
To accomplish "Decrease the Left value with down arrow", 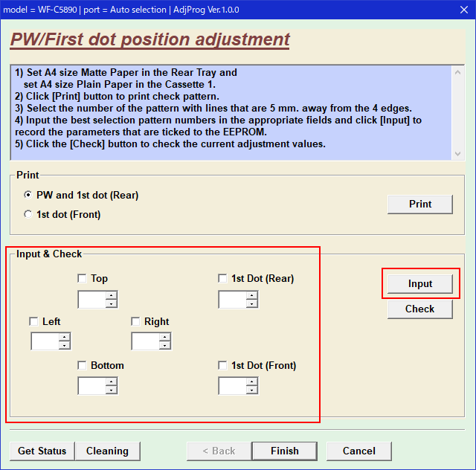I will [65, 346].
